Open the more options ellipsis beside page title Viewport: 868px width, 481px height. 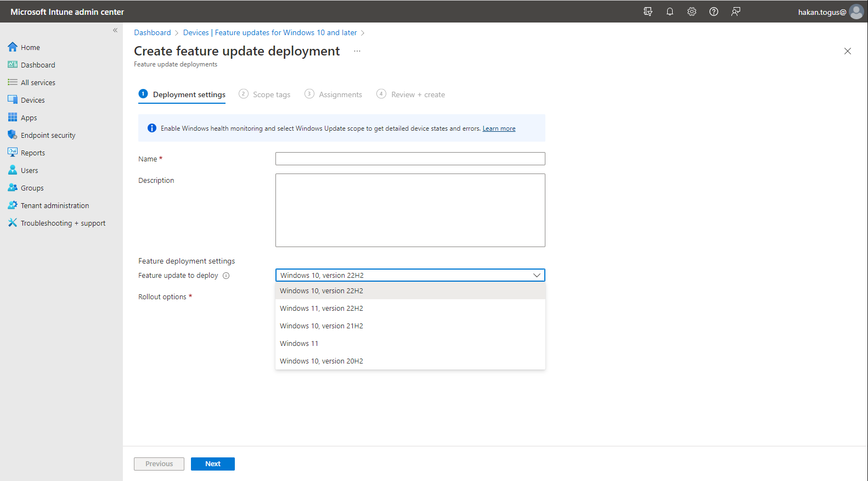[x=357, y=51]
